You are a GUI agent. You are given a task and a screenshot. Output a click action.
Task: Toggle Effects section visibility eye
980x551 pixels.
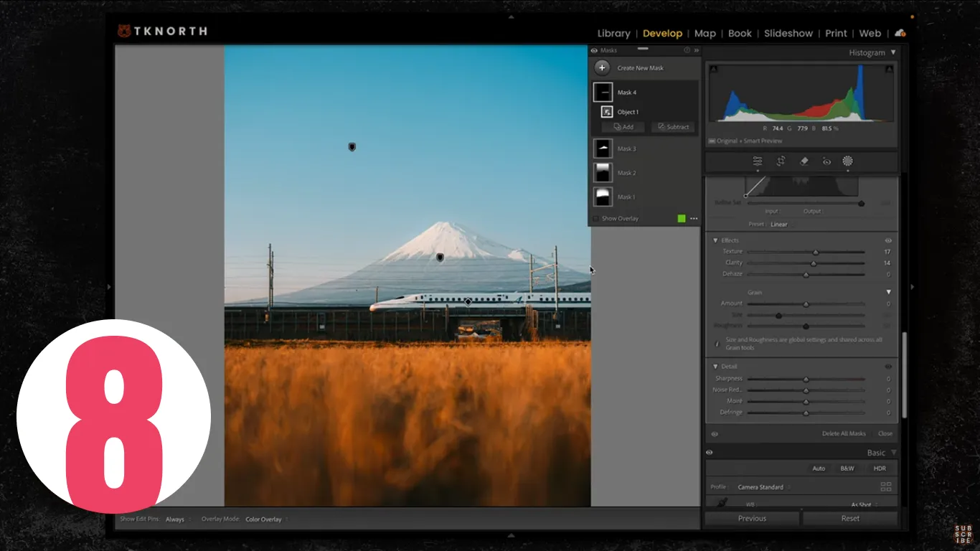click(x=888, y=240)
